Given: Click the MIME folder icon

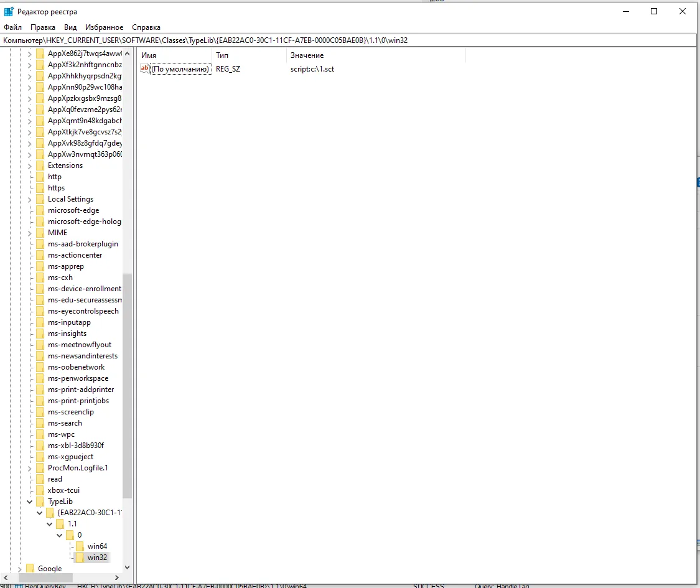Looking at the screenshot, I should (40, 233).
